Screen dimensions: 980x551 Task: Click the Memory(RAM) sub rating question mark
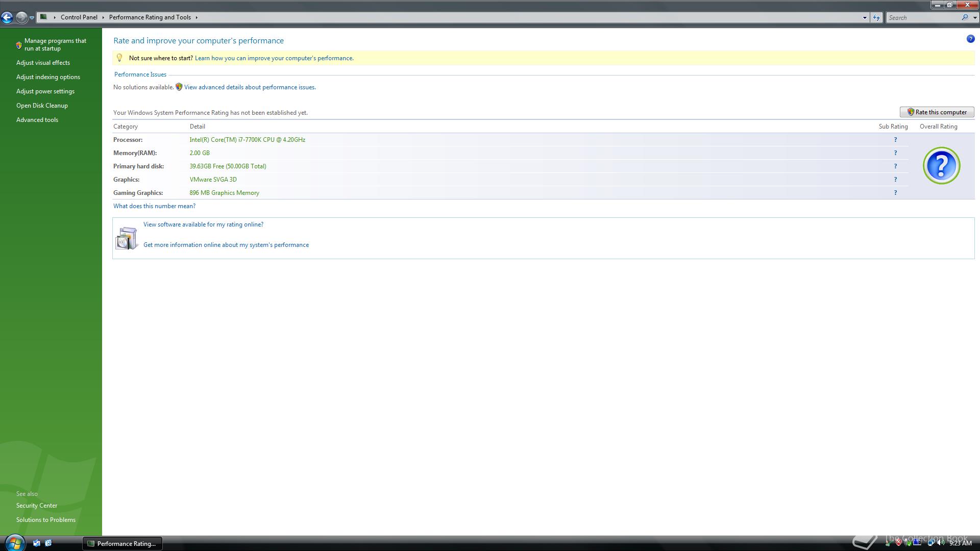(x=895, y=153)
